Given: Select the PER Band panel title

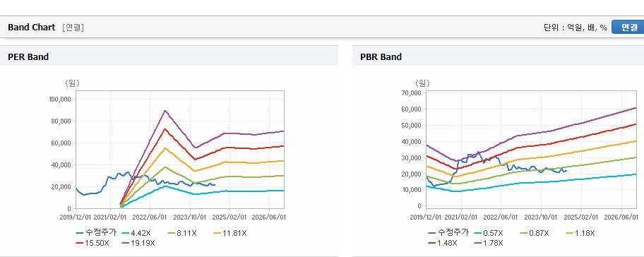Looking at the screenshot, I should click(28, 57).
